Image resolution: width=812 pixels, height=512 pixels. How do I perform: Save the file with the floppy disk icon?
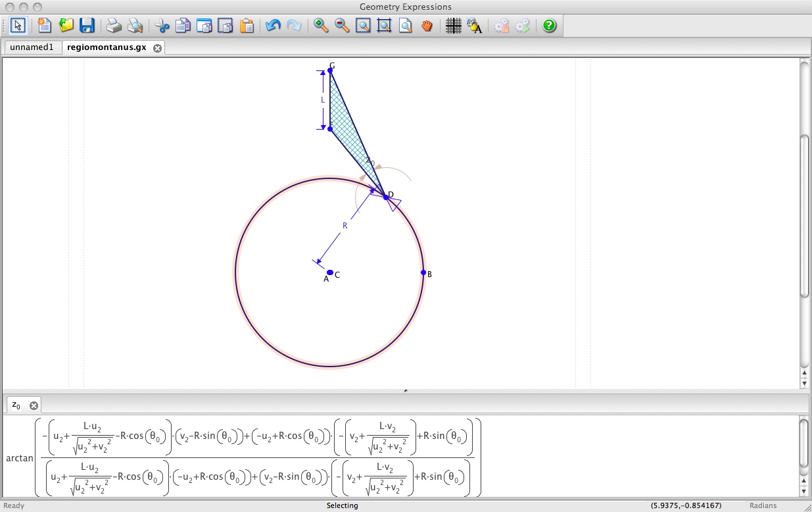[x=87, y=26]
